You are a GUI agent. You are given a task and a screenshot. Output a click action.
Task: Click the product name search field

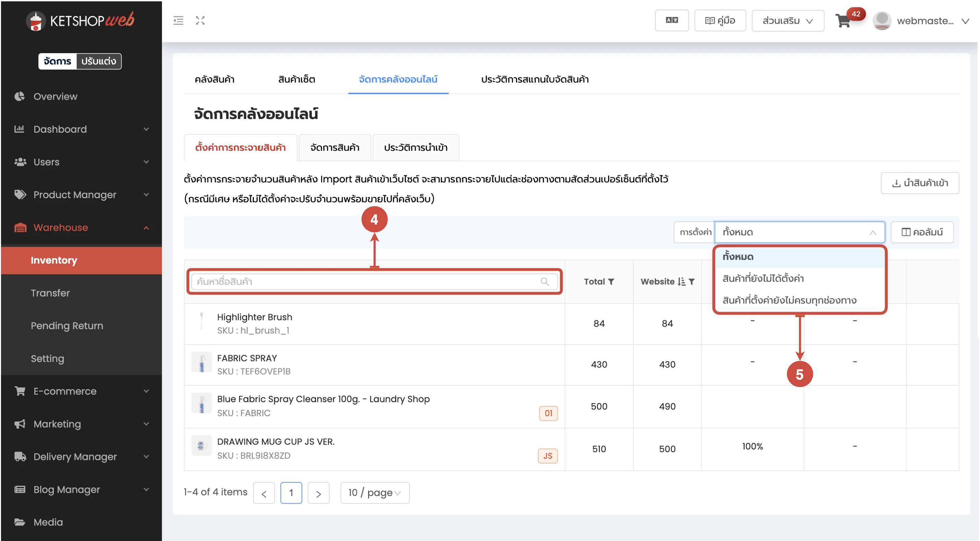(365, 282)
